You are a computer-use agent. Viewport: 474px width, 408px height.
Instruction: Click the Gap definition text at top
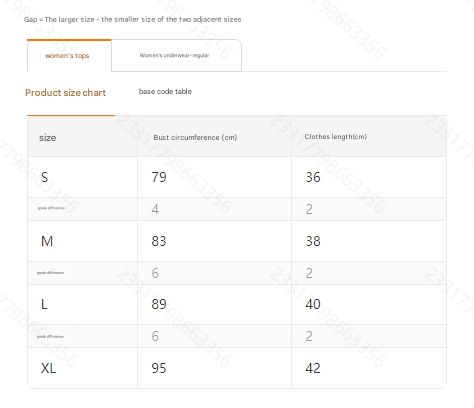133,19
